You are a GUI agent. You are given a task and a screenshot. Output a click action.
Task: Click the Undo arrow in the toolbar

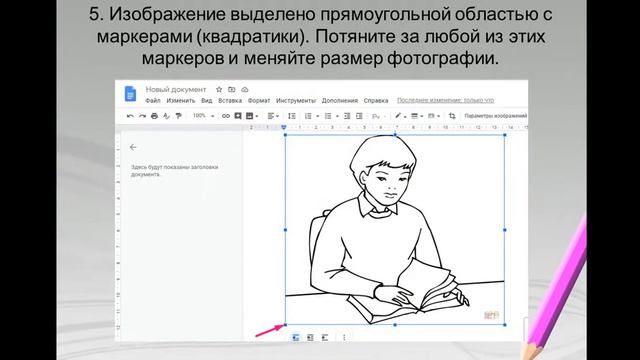coord(130,116)
